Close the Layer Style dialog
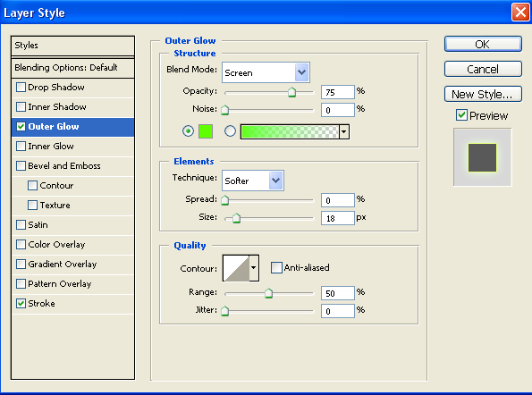 point(520,13)
